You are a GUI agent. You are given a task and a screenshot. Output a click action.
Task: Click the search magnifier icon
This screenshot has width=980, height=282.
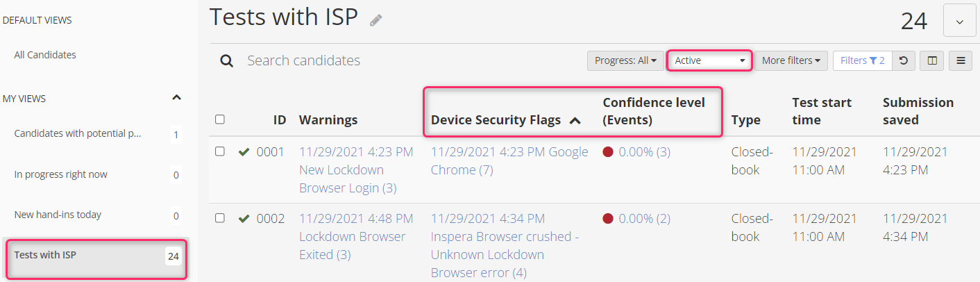tap(226, 61)
